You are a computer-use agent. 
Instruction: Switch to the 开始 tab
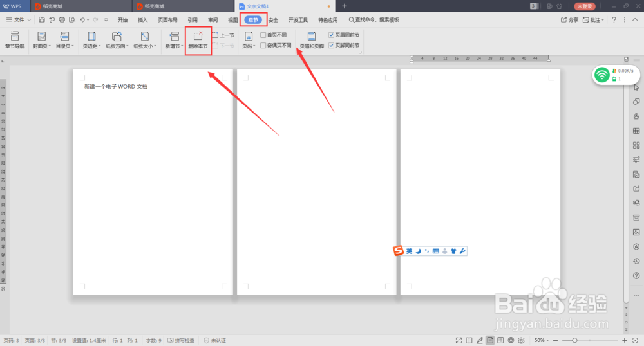point(122,20)
